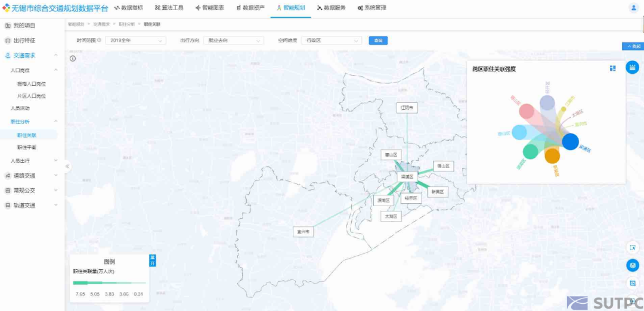Open the 时间范围 dropdown showing 2019全年
644x311 pixels.
pos(136,41)
